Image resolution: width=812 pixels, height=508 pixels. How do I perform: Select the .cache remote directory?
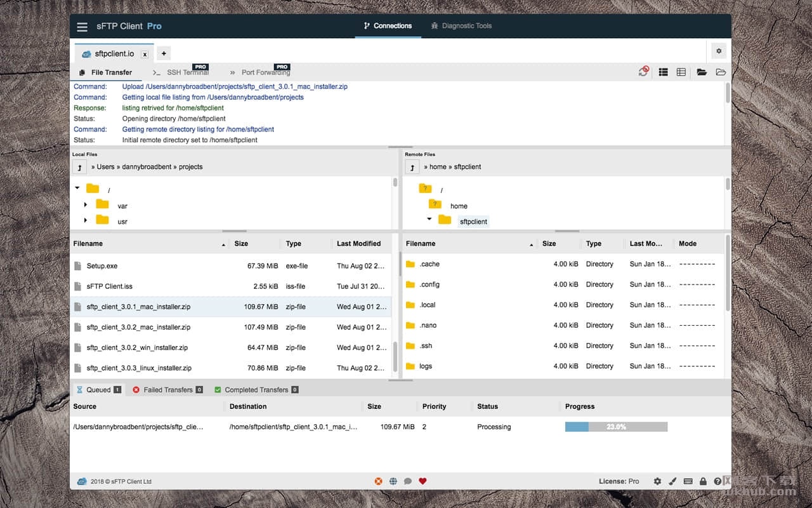(x=563, y=264)
